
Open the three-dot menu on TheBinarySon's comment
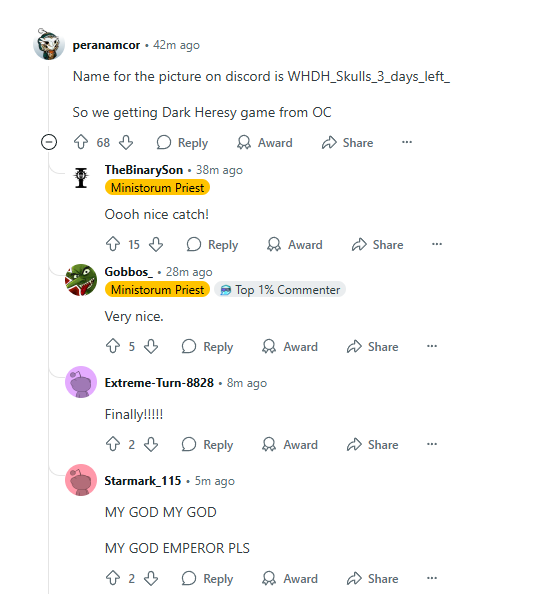[437, 244]
